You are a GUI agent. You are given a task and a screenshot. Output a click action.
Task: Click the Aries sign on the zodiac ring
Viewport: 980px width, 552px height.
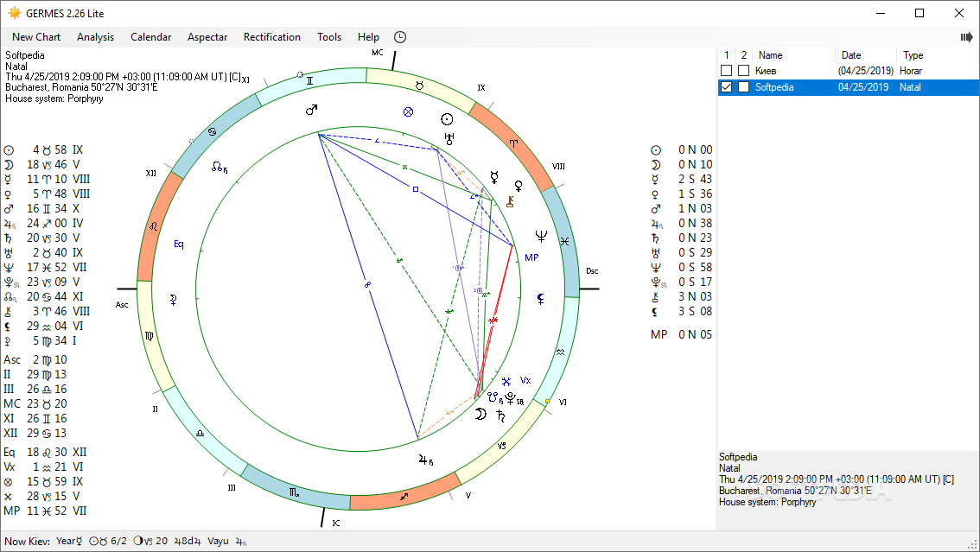click(x=513, y=143)
